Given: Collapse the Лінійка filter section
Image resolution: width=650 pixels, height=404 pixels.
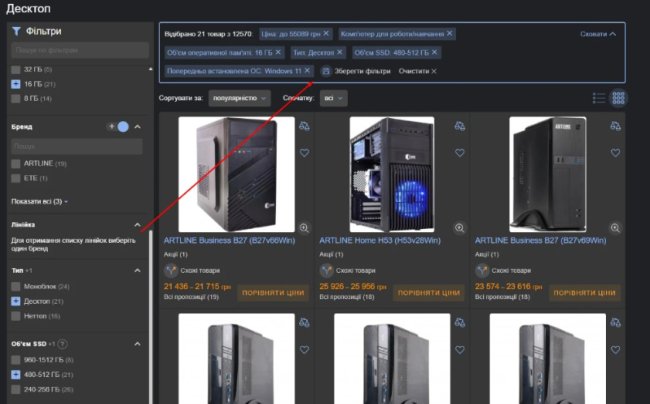Looking at the screenshot, I should click(137, 225).
